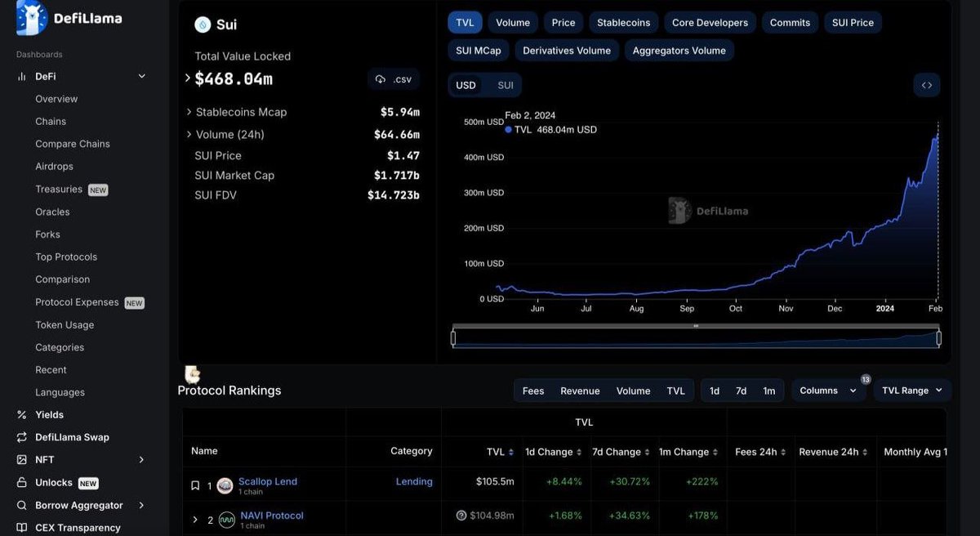Image resolution: width=980 pixels, height=536 pixels.
Task: Sort table by Revenue 24h
Action: pos(834,452)
